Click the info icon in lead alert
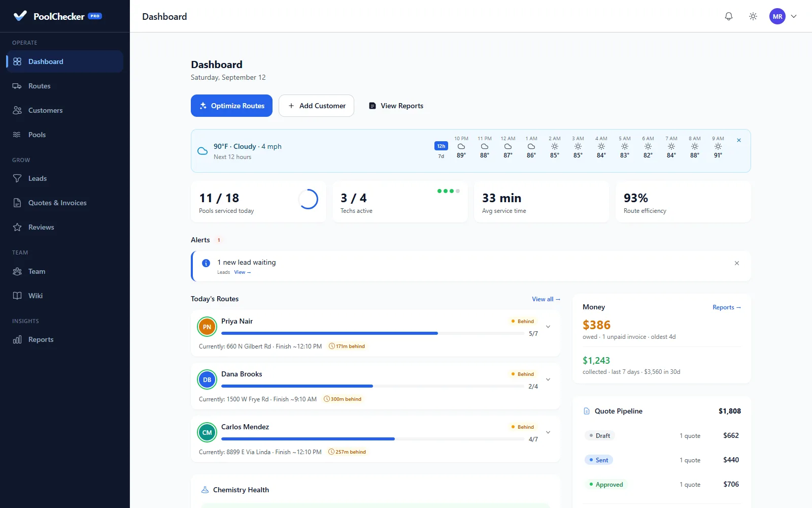Image resolution: width=812 pixels, height=508 pixels. pyautogui.click(x=206, y=263)
